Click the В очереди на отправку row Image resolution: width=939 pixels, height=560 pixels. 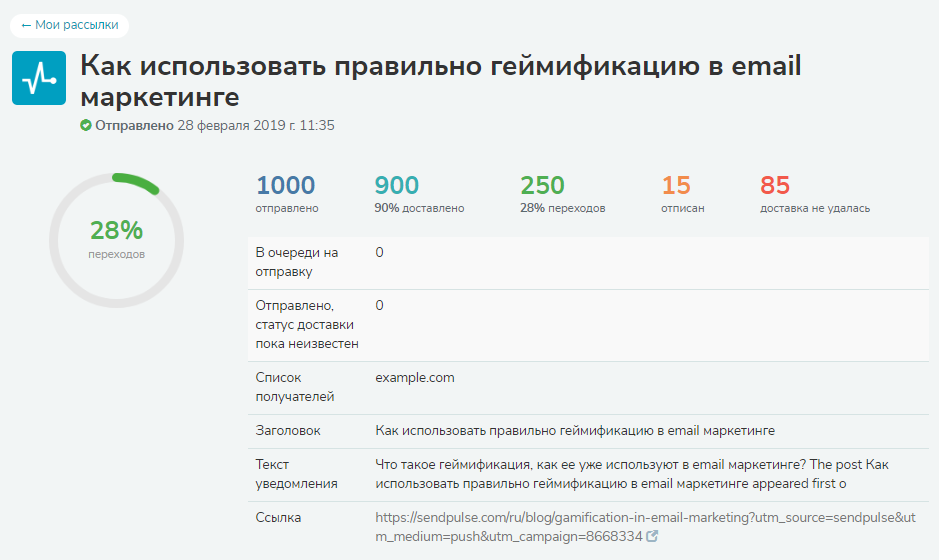pyautogui.click(x=588, y=263)
